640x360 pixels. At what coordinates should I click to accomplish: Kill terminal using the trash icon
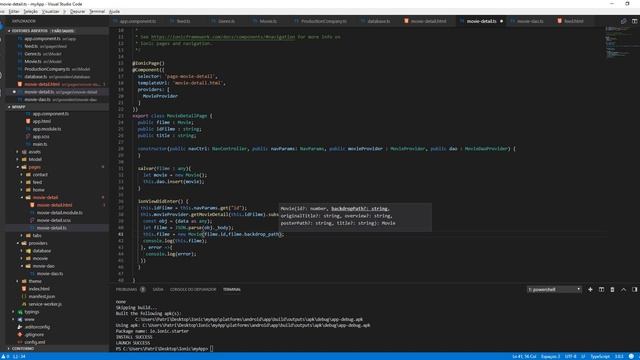pos(612,289)
